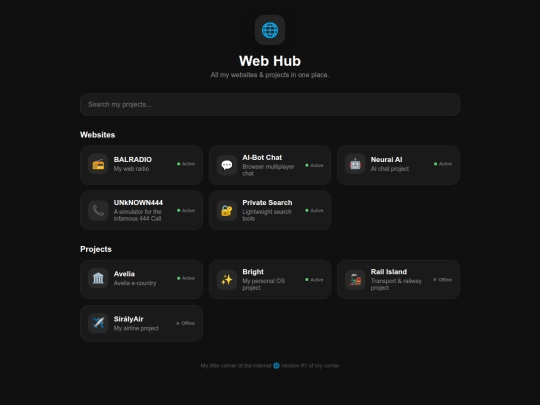Click the Active status on AI-Bot Chat card

pyautogui.click(x=314, y=165)
